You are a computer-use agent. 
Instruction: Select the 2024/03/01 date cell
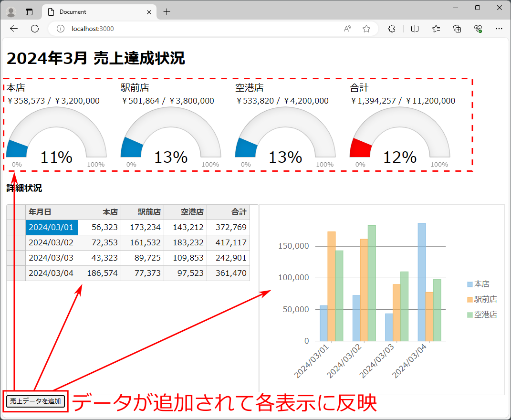coord(52,228)
